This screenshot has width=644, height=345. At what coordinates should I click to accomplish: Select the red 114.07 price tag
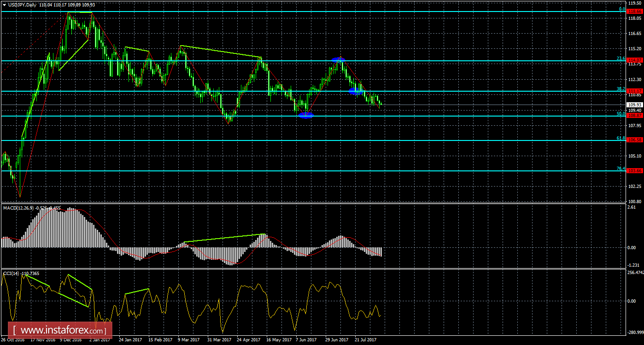[x=635, y=60]
